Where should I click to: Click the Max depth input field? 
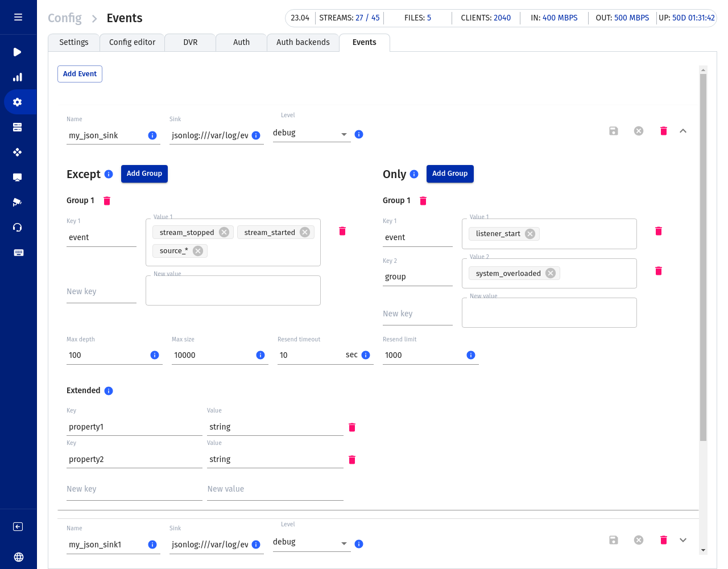107,355
